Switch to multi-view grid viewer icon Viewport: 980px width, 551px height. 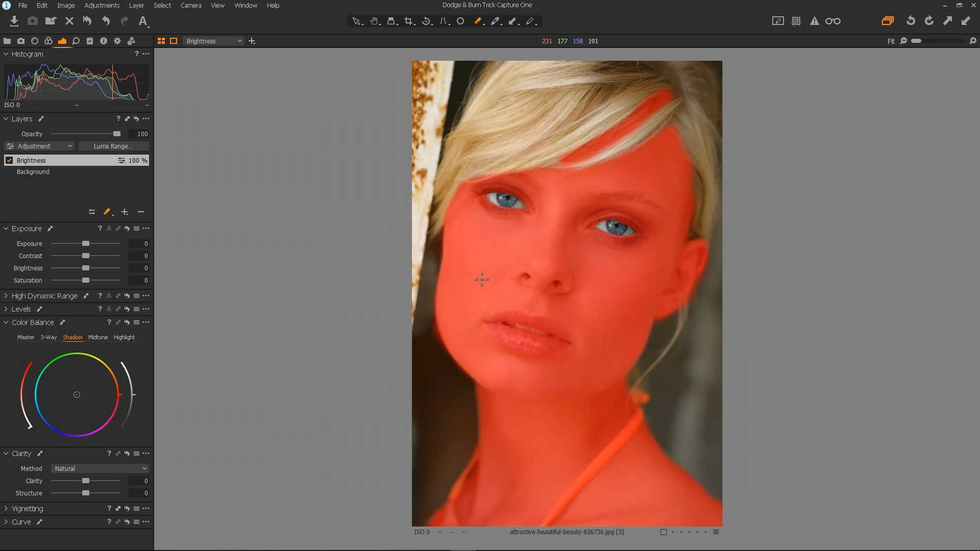click(x=161, y=41)
